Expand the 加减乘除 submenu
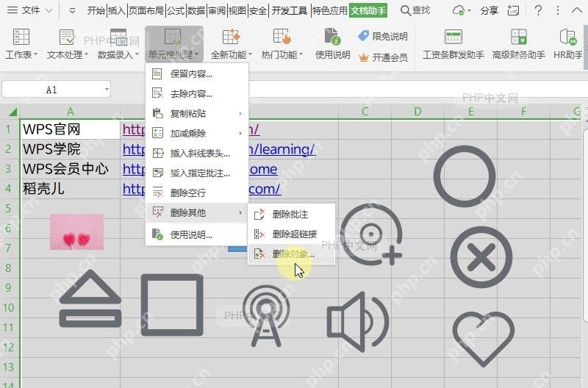 (197, 133)
